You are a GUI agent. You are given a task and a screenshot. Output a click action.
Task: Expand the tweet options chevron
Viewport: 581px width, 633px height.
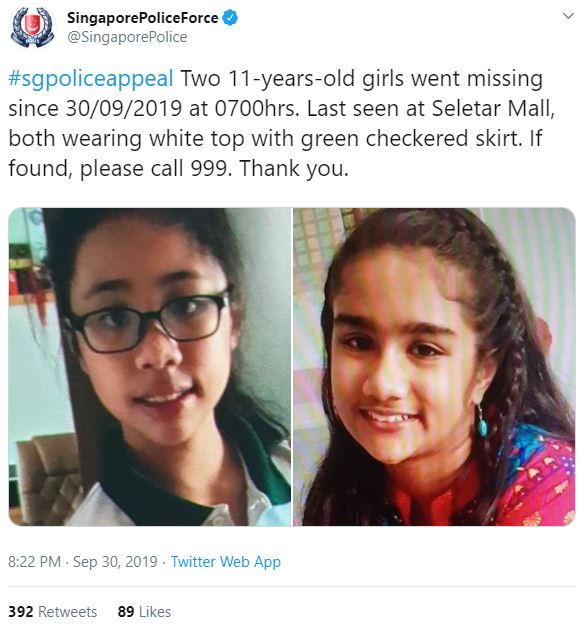click(x=568, y=16)
